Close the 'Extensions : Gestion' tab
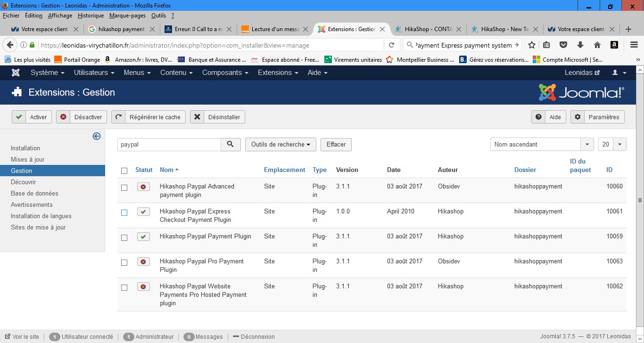The height and width of the screenshot is (343, 644). pos(382,29)
